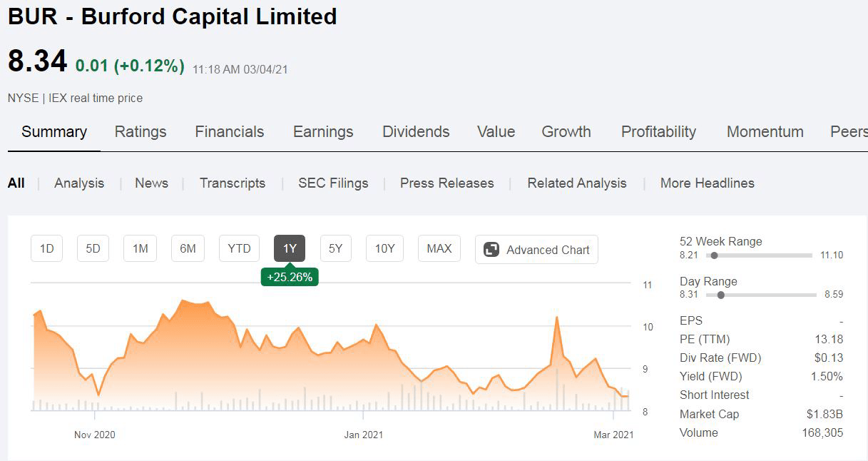Click the 8.34 stock price
This screenshot has width=868, height=461.
pyautogui.click(x=37, y=61)
